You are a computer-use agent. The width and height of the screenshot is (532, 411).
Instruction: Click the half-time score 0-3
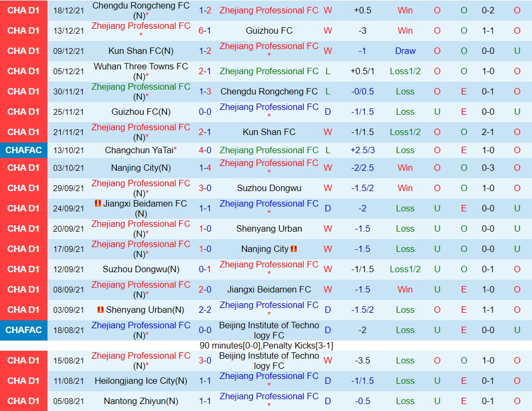[488, 168]
